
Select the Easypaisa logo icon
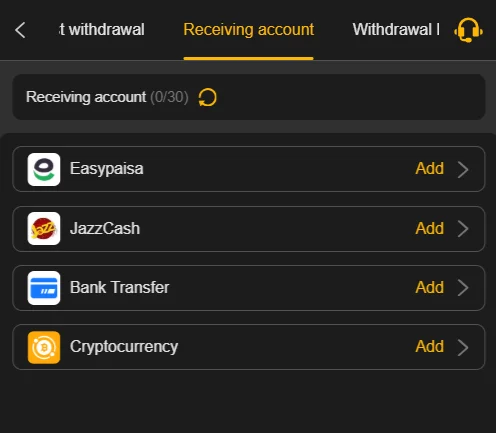(x=44, y=169)
